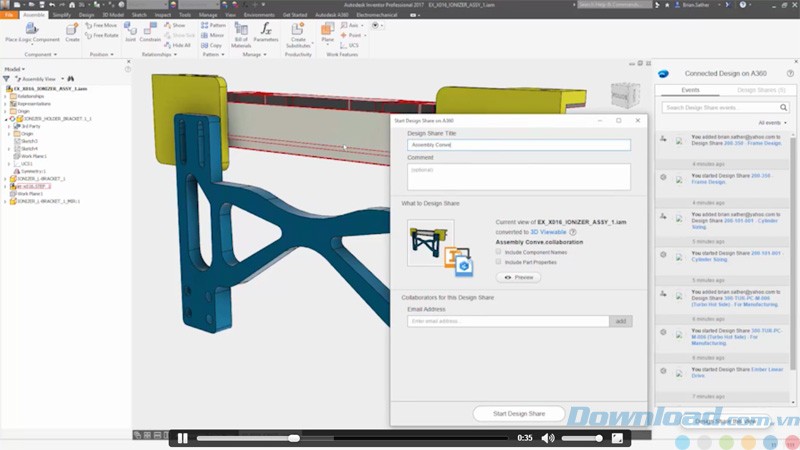
Task: Enable Include Component Names checkbox
Action: coord(499,252)
